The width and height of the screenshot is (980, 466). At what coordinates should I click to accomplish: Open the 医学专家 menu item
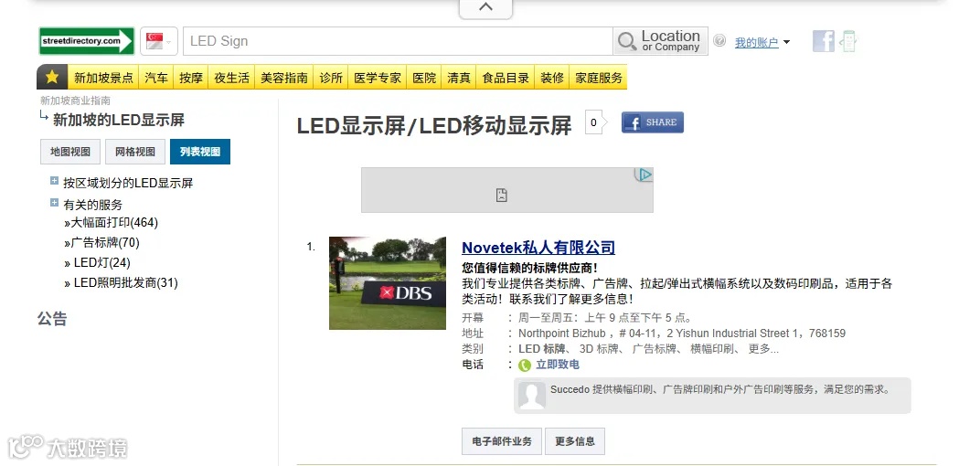(378, 78)
